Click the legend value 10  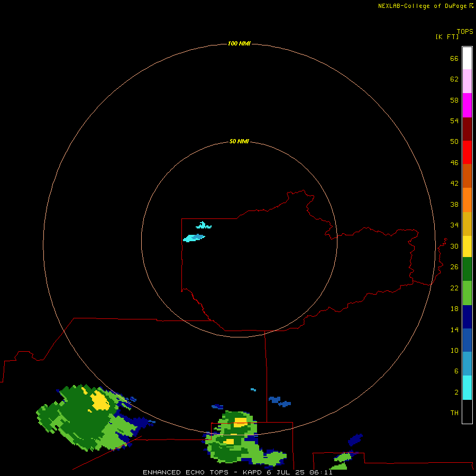pos(454,350)
